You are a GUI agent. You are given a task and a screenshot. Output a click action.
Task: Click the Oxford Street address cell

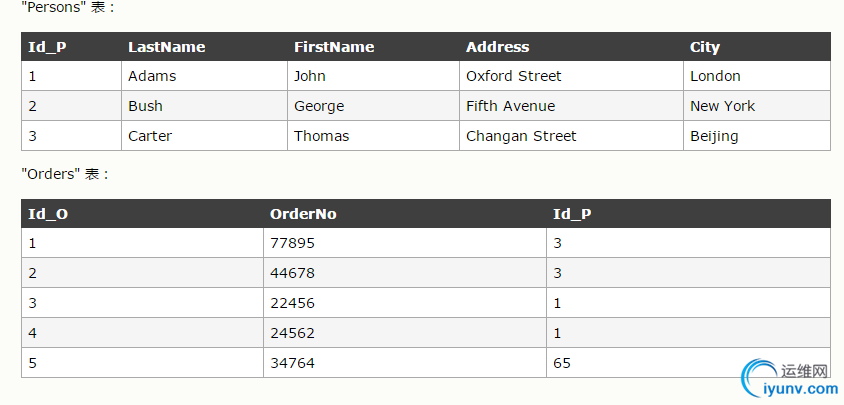pyautogui.click(x=513, y=76)
